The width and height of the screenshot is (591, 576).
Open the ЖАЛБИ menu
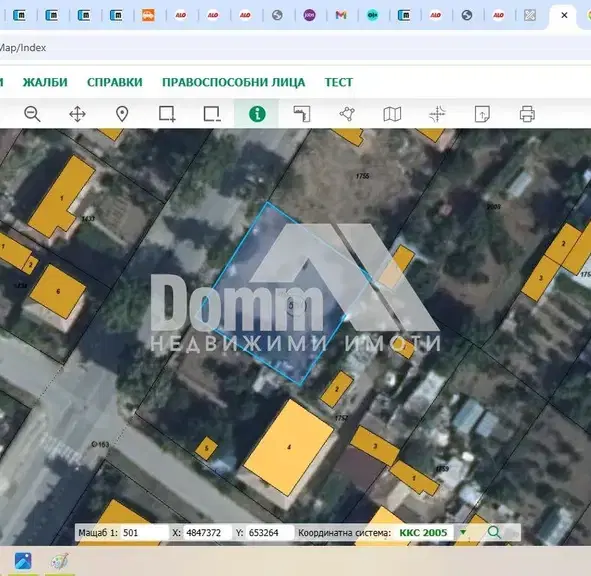[x=45, y=82]
